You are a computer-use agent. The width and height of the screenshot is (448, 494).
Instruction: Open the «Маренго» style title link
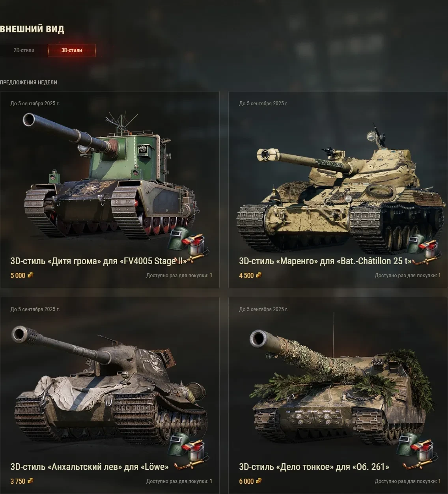[325, 261]
